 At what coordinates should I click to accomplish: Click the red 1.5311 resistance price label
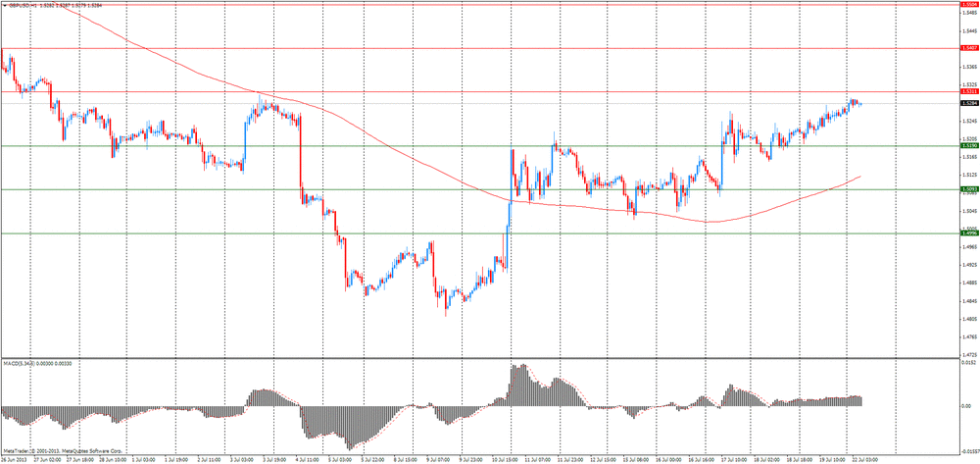coord(969,92)
